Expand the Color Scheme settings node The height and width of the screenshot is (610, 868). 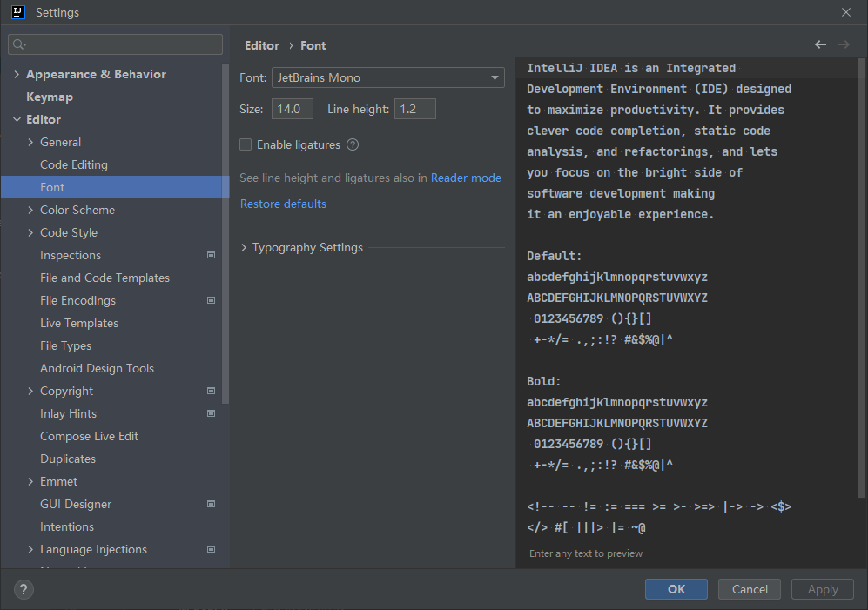click(x=30, y=211)
